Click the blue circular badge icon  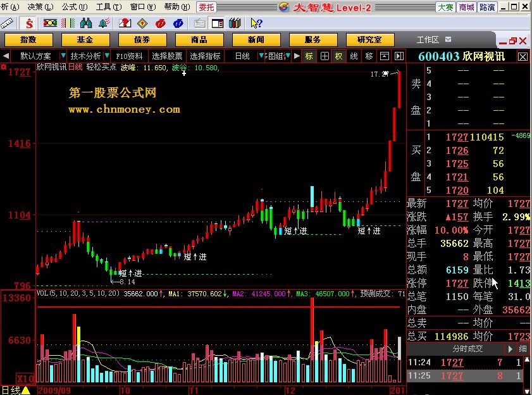point(178,23)
